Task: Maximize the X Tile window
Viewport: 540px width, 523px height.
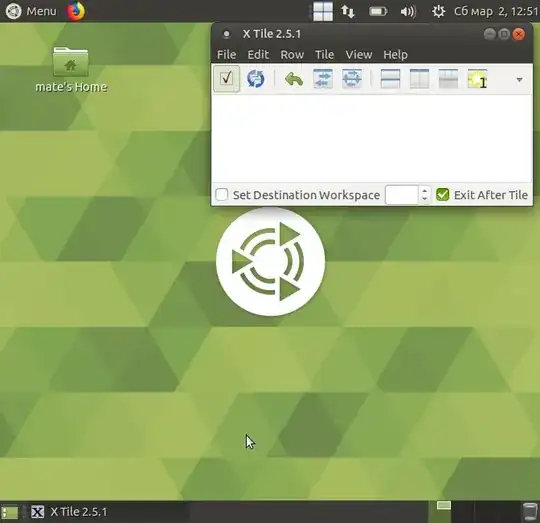Action: coord(504,34)
